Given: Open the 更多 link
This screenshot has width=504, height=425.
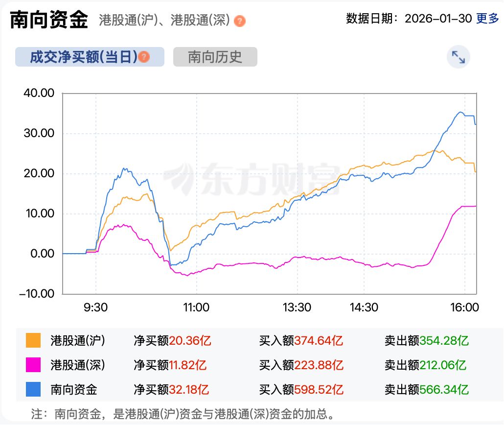Looking at the screenshot, I should click(x=487, y=18).
